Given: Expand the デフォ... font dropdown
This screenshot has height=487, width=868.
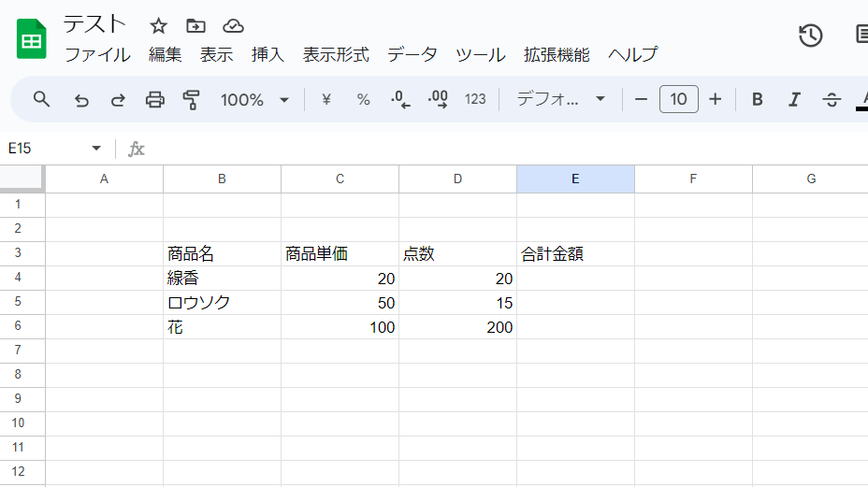Looking at the screenshot, I should 561,99.
